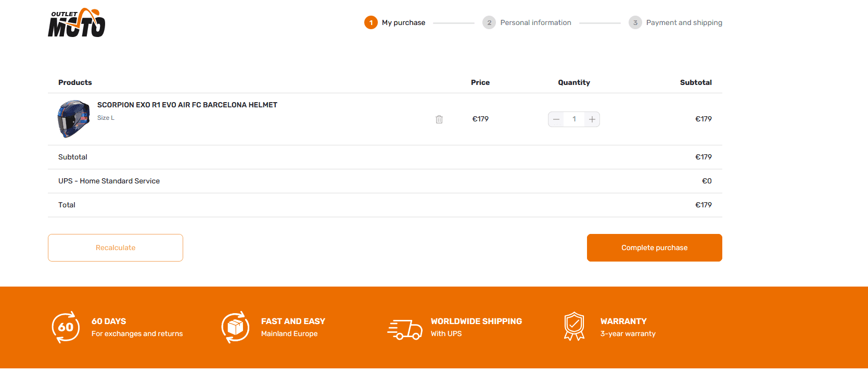Click the €0 shipping cost value
This screenshot has width=868, height=384.
coord(707,181)
